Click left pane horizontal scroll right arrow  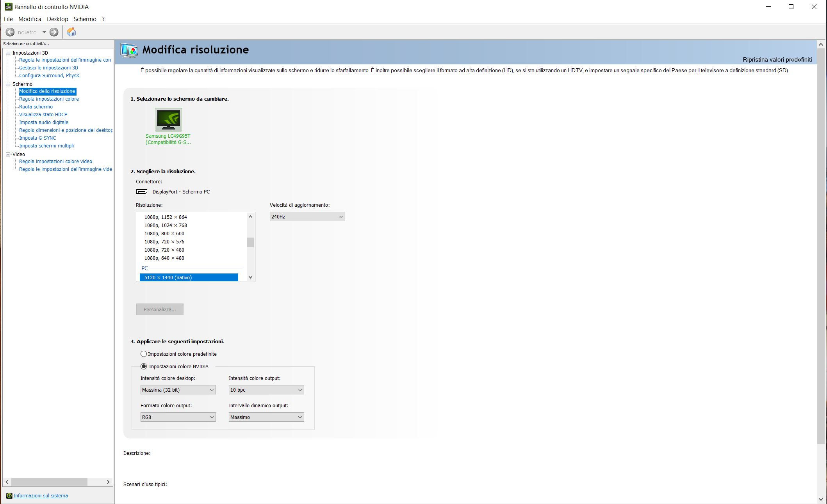click(x=108, y=482)
